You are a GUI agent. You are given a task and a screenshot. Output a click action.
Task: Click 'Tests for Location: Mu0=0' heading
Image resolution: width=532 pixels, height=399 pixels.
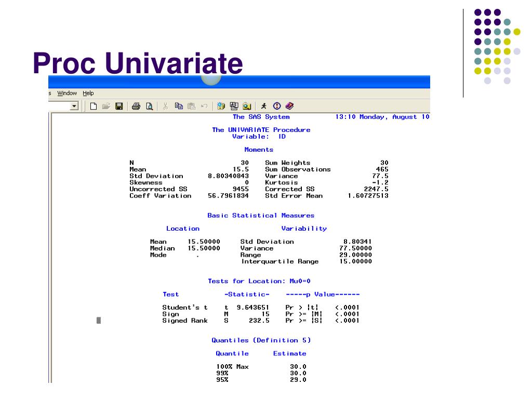pyautogui.click(x=259, y=281)
